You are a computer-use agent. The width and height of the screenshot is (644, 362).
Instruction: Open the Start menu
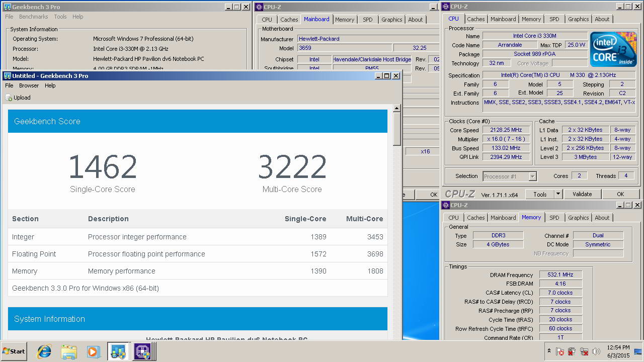[x=14, y=351]
